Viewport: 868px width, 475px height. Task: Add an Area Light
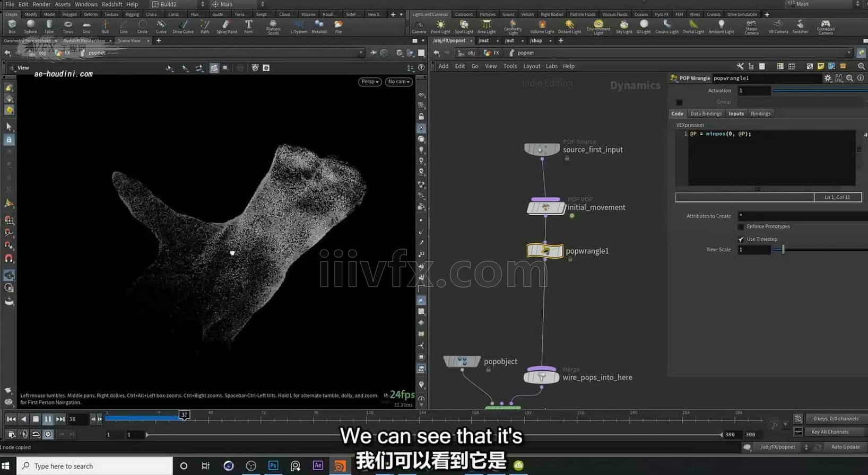(487, 27)
